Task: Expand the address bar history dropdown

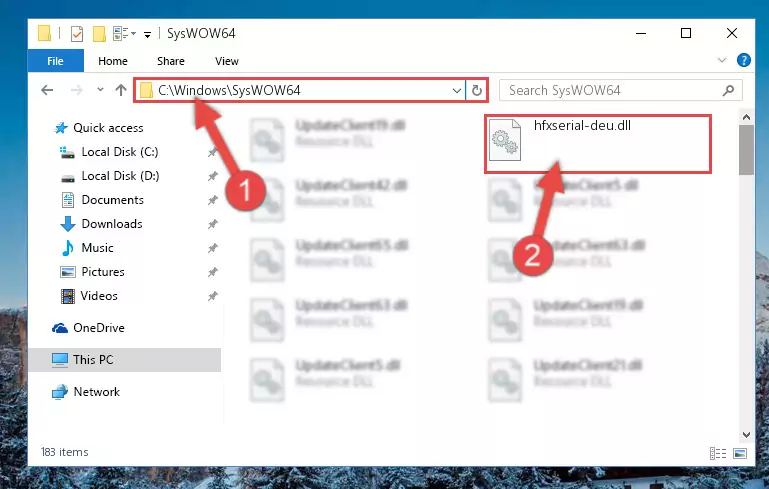Action: pos(456,91)
